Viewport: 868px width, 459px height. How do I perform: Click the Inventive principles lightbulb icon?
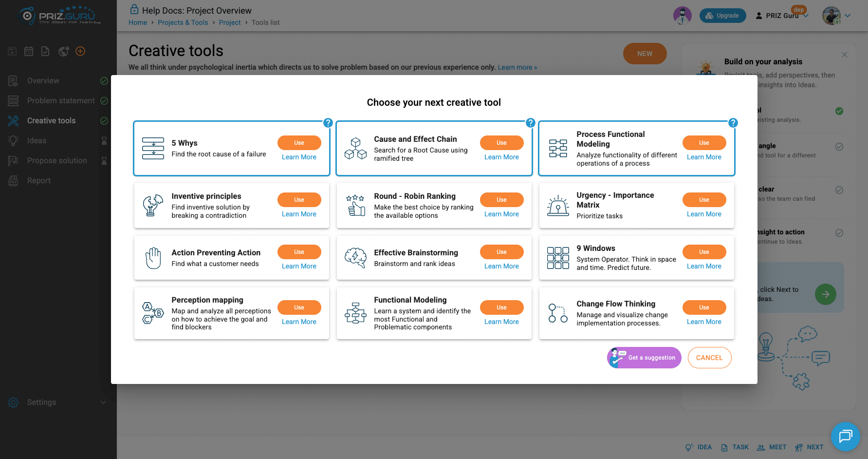(x=153, y=205)
